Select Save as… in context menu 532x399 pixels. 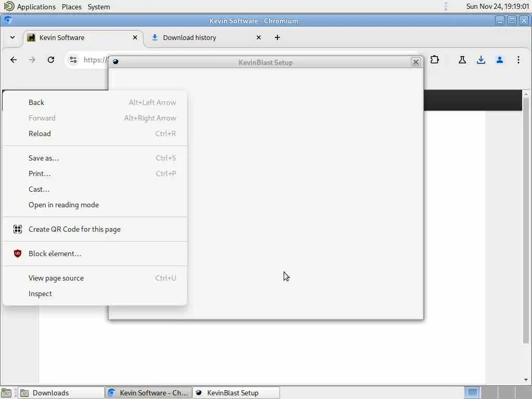[95, 158]
